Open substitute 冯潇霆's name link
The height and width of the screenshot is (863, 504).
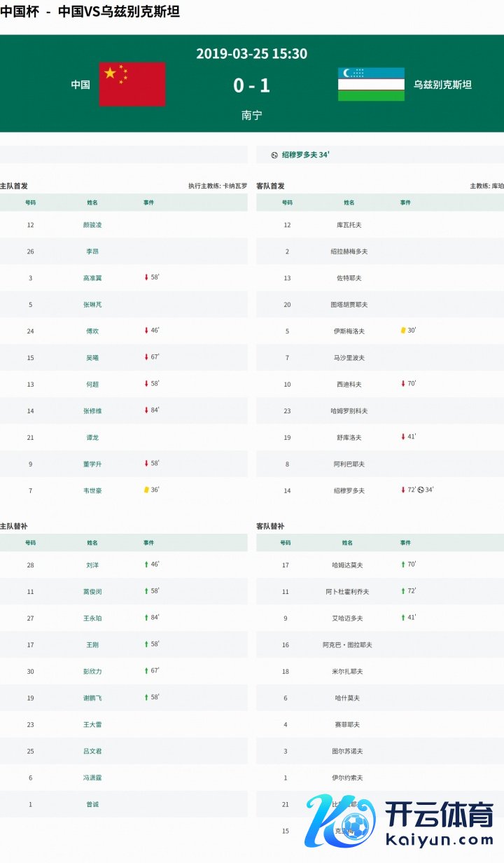pyautogui.click(x=92, y=778)
